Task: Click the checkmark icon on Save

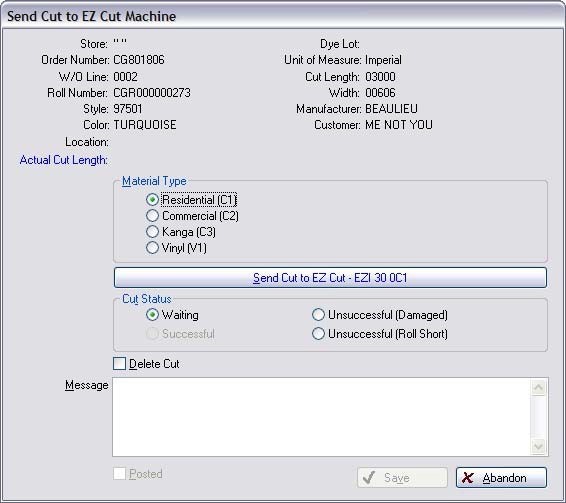Action: 369,478
